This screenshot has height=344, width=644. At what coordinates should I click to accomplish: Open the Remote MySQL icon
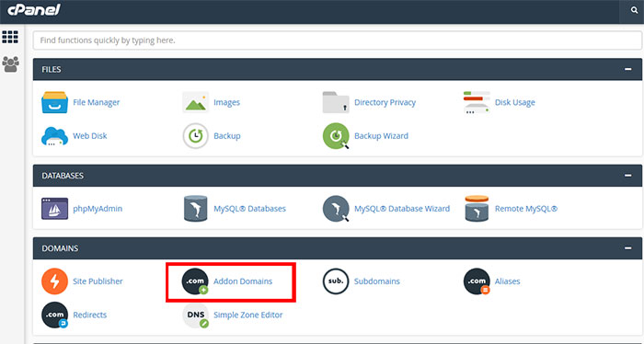[x=477, y=209]
